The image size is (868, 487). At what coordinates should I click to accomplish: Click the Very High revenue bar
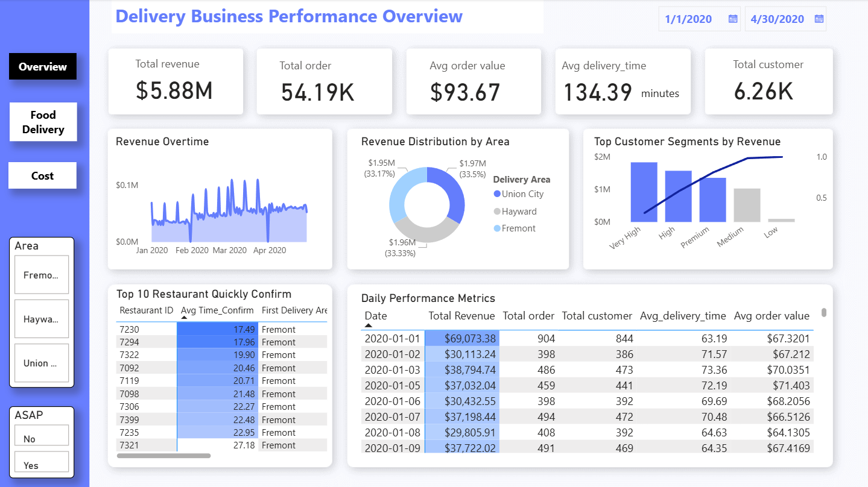pyautogui.click(x=644, y=192)
